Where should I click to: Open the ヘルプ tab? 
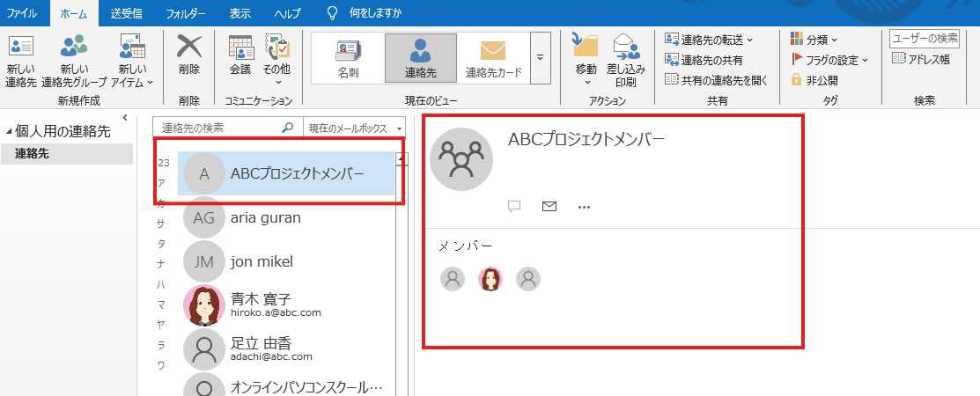click(288, 12)
